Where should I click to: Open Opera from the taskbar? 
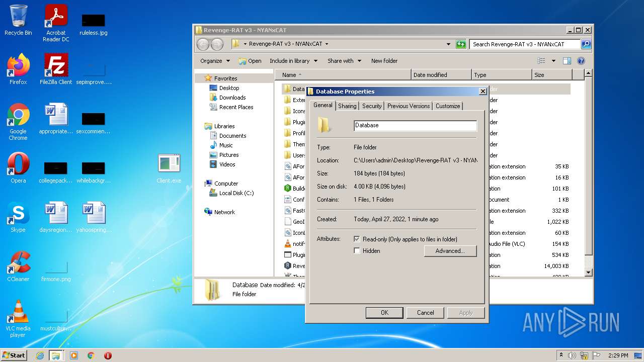[x=108, y=355]
